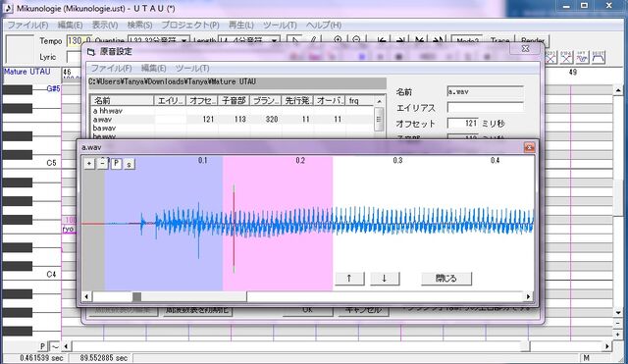628x364 pixels.
Task: Open ツール(T) menu in 原音設定 dialog
Action: [192, 68]
